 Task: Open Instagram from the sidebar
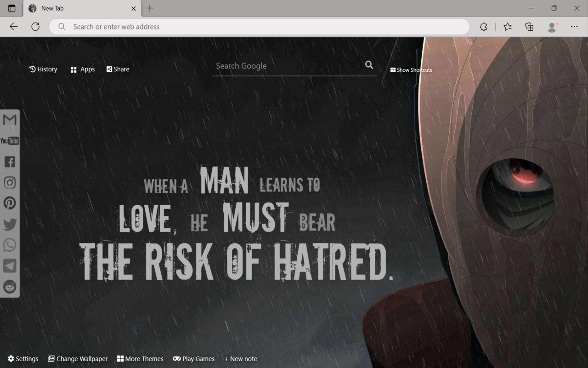coord(10,183)
